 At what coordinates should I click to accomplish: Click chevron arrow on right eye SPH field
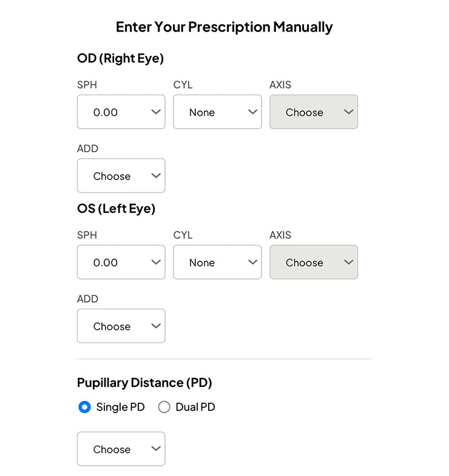[x=156, y=112]
